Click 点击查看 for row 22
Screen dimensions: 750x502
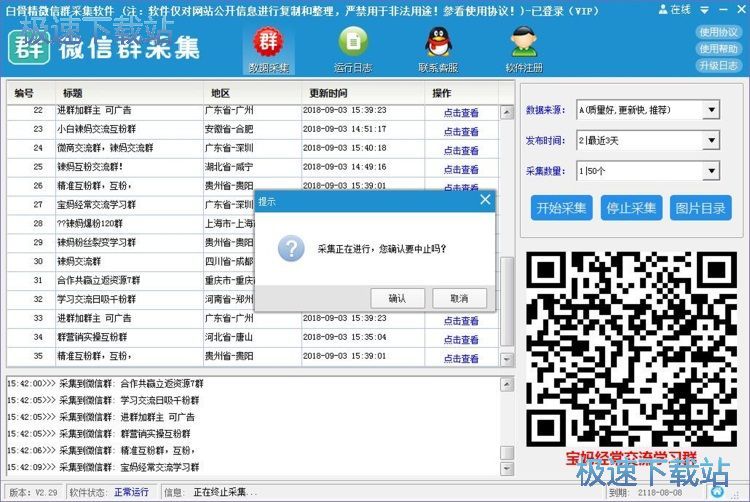click(461, 113)
